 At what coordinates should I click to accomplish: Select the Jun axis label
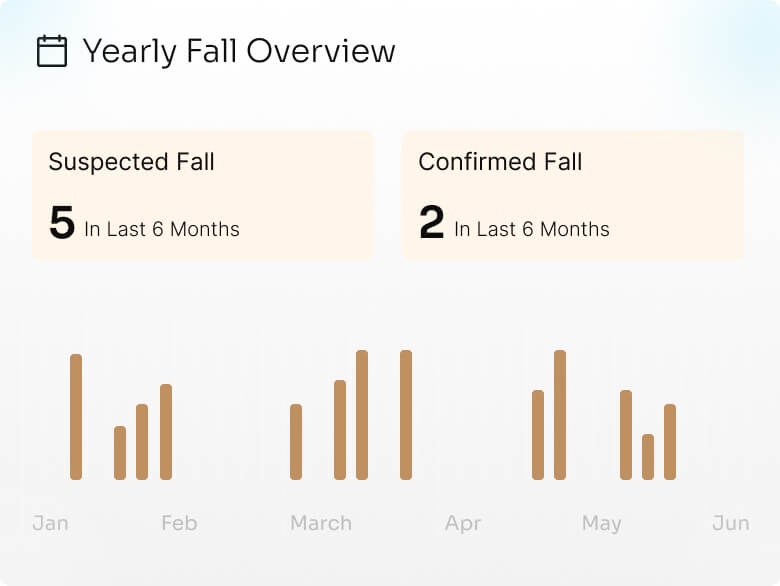click(x=731, y=523)
